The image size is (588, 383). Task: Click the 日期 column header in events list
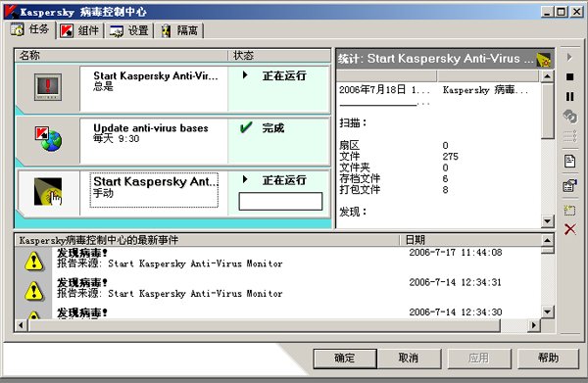[470, 240]
